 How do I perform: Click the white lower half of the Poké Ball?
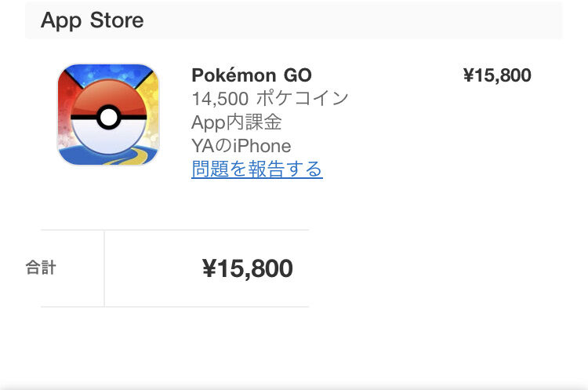109,137
